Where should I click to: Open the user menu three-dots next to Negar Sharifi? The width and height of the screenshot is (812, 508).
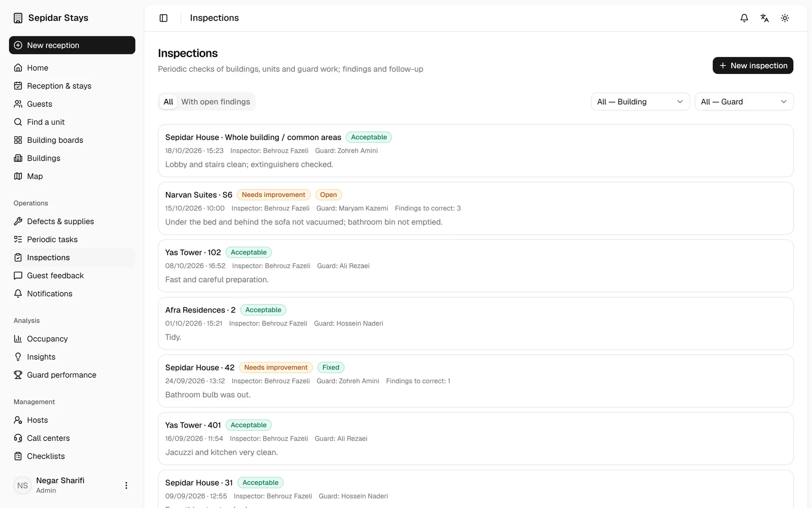tap(126, 485)
